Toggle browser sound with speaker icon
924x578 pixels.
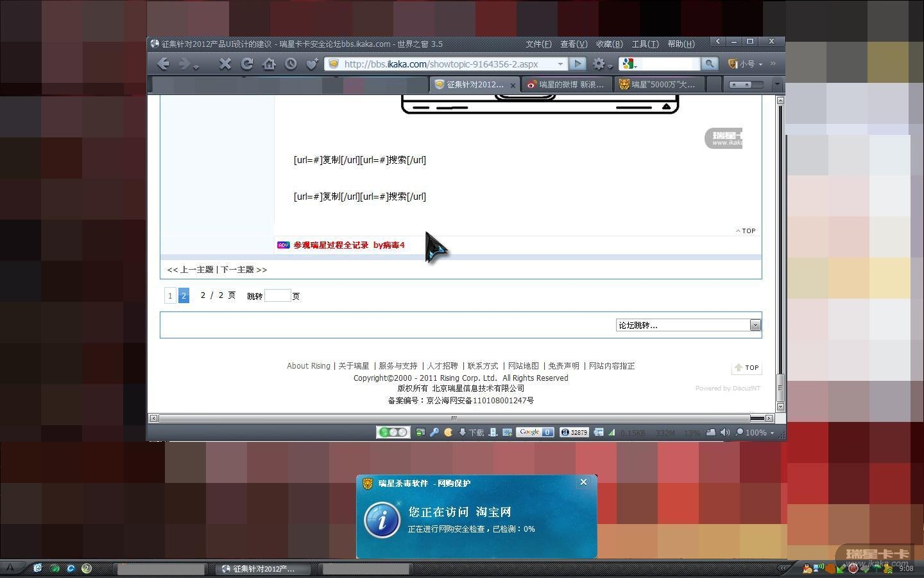tap(725, 432)
